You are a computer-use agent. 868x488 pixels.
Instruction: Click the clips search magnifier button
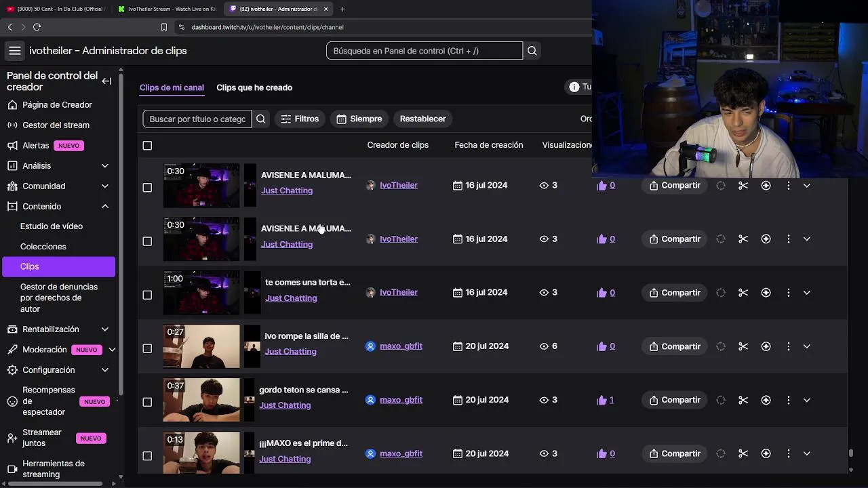point(261,119)
